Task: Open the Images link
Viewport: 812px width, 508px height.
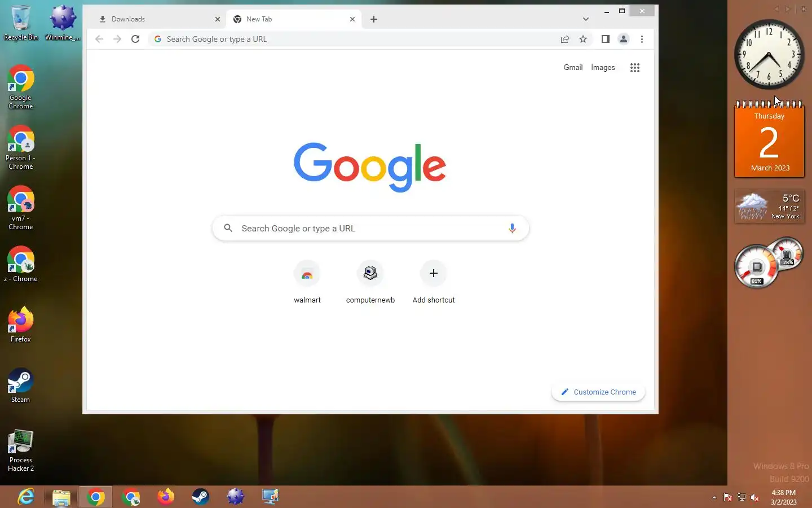Action: point(603,67)
